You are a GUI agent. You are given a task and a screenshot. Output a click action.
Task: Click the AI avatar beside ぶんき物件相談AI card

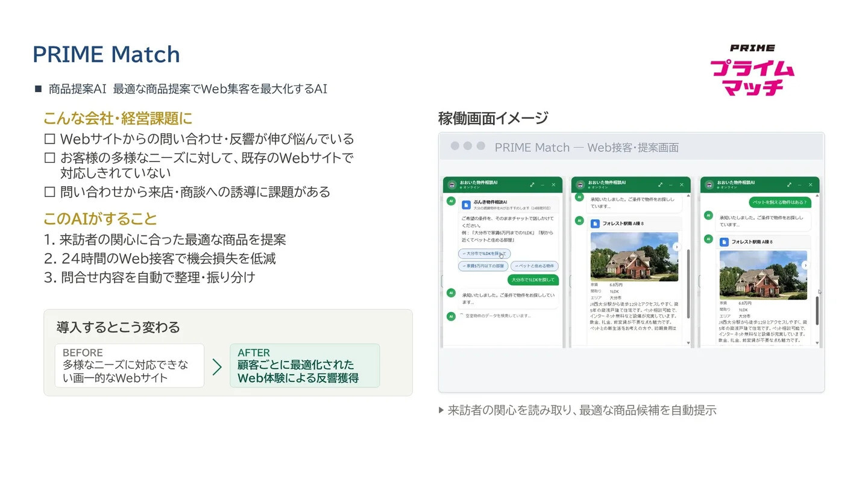(451, 201)
